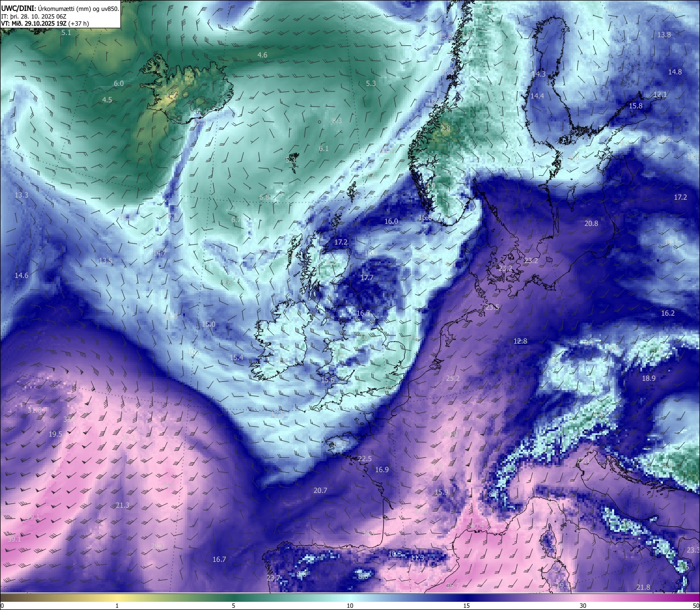The image size is (700, 610).
Task: Click the 6.0 value west of Iceland
Action: [x=119, y=84]
